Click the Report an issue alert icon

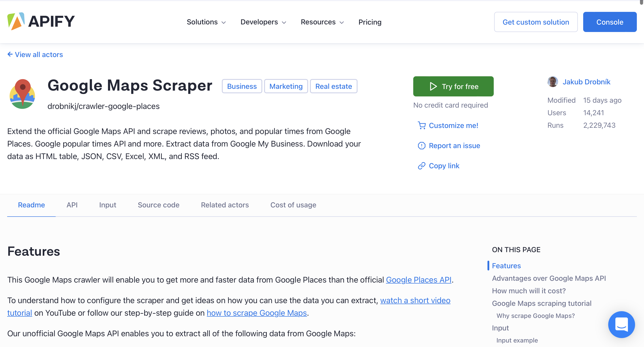422,146
